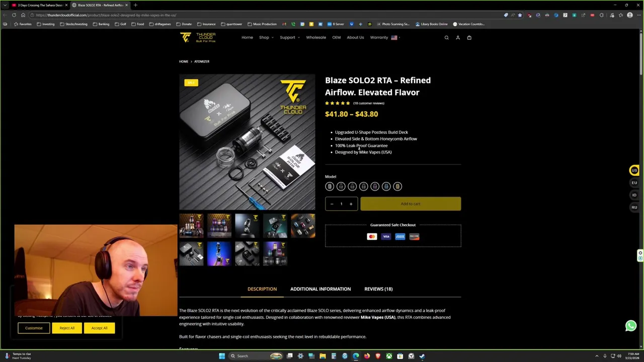Show hidden system tray icons chevron
Image resolution: width=644 pixels, height=362 pixels.
(x=597, y=356)
